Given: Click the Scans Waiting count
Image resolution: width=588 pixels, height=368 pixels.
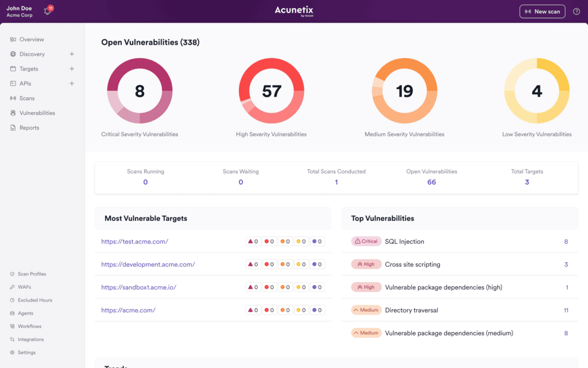Looking at the screenshot, I should [241, 182].
